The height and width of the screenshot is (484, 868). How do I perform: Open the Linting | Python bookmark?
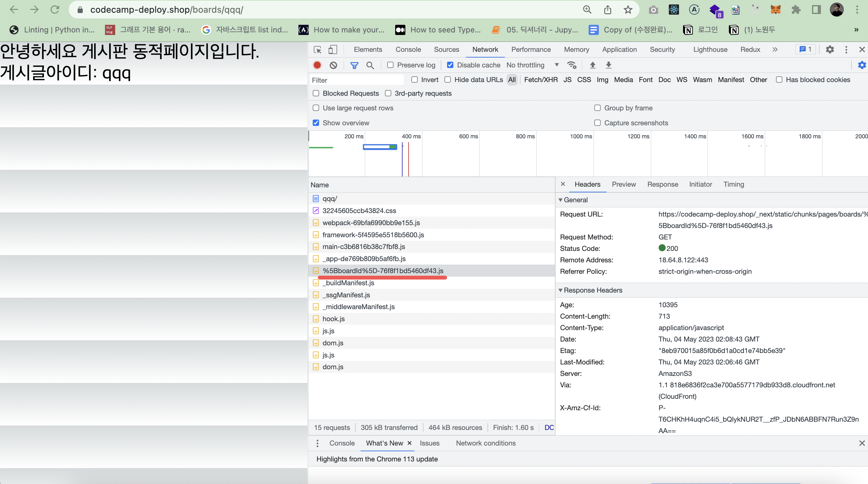tap(52, 30)
